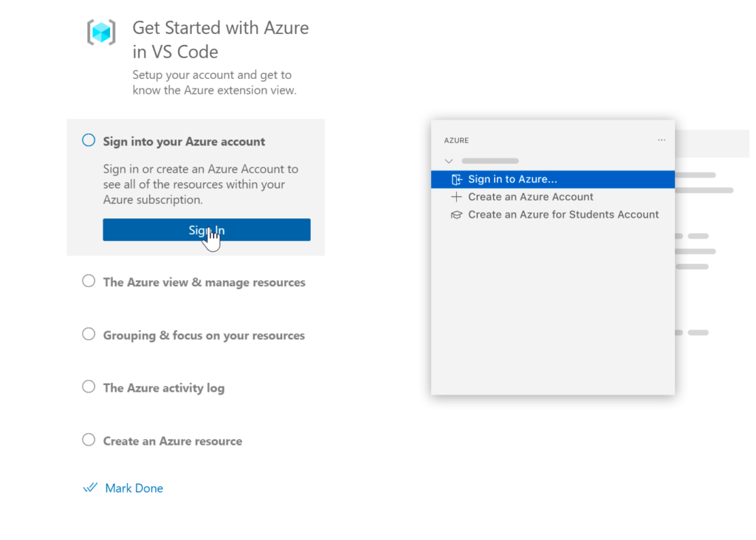Open the Azure panel ellipsis menu

point(661,140)
